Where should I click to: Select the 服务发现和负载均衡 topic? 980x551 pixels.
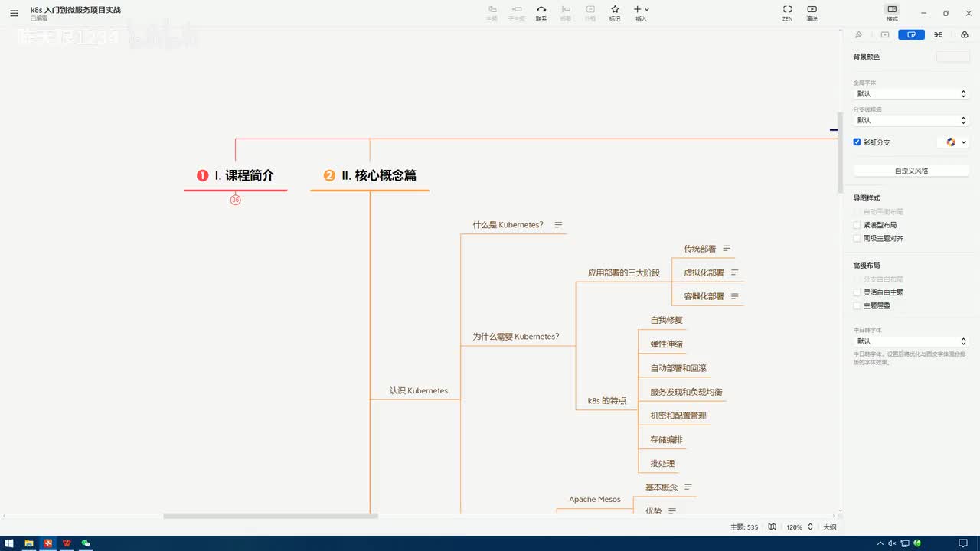tap(686, 392)
